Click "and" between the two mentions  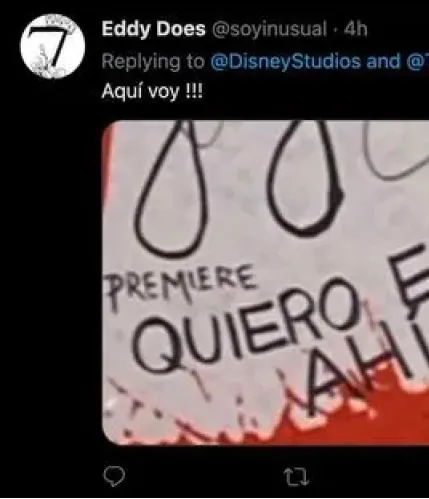pyautogui.click(x=383, y=61)
